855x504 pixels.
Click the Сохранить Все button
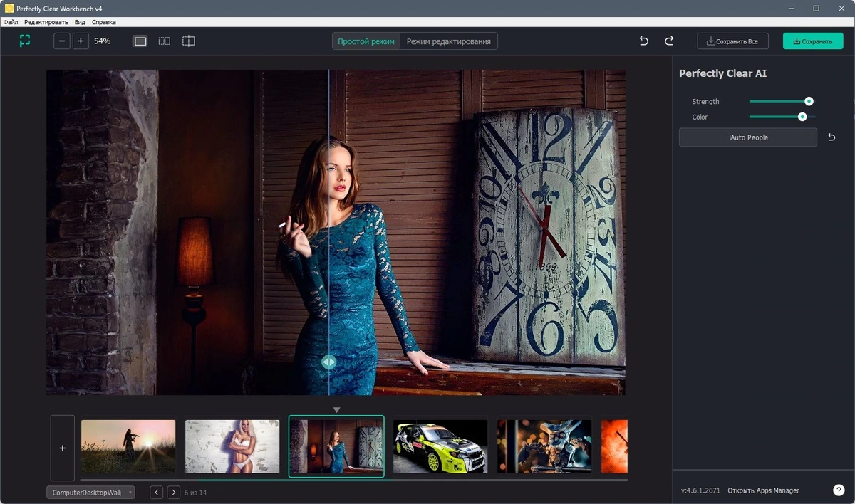(x=732, y=41)
